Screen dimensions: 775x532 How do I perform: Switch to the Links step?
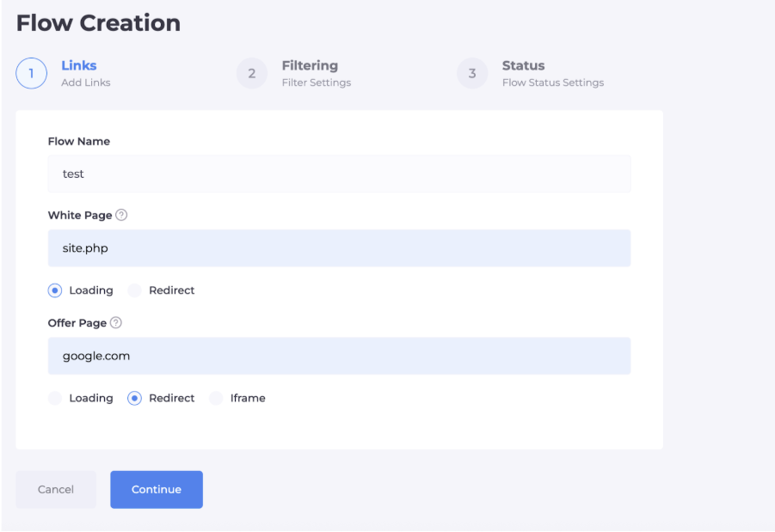[x=79, y=65]
